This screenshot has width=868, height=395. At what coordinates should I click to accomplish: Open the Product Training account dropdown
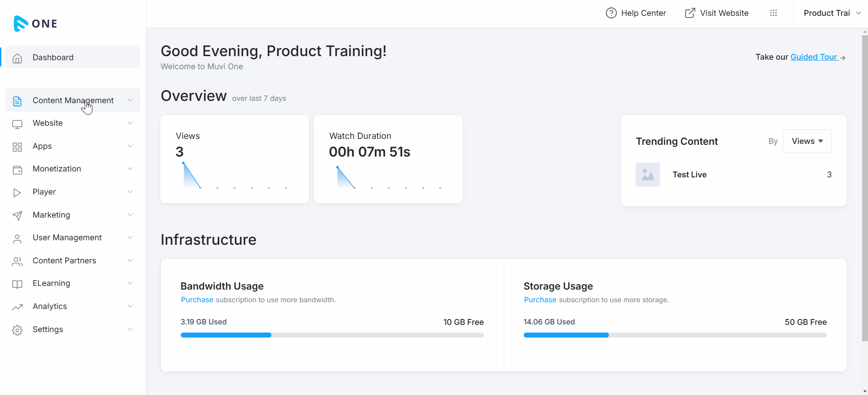pyautogui.click(x=832, y=13)
